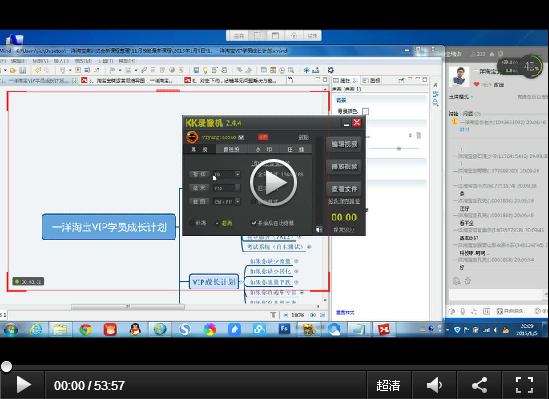Select the 超清 quality radio button
The width and height of the screenshot is (549, 399).
[x=217, y=223]
